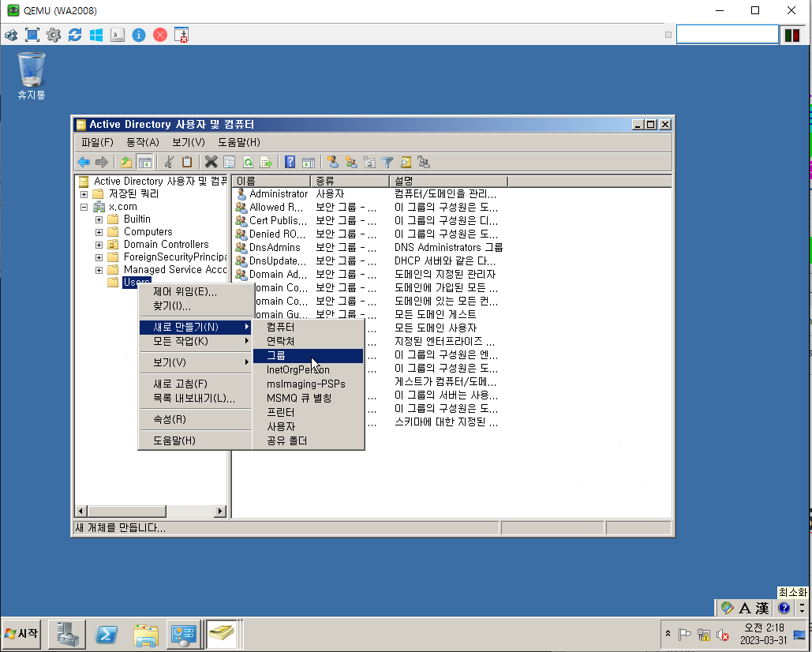Click the QEMU info icon
The width and height of the screenshot is (812, 652).
click(139, 35)
